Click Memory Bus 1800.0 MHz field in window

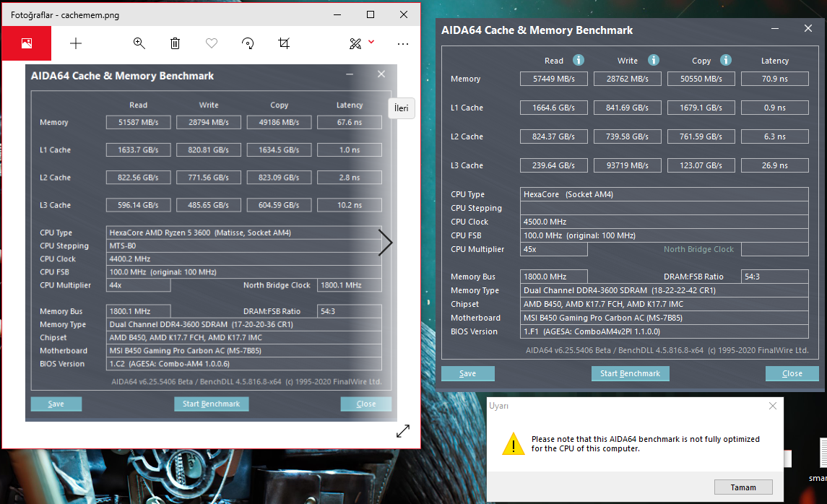coord(554,277)
